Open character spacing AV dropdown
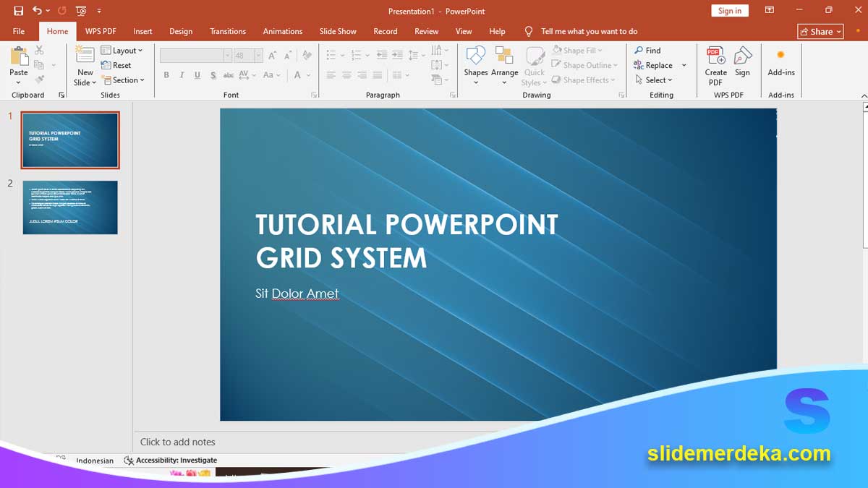Screen dimensions: 868x488 click(x=247, y=75)
